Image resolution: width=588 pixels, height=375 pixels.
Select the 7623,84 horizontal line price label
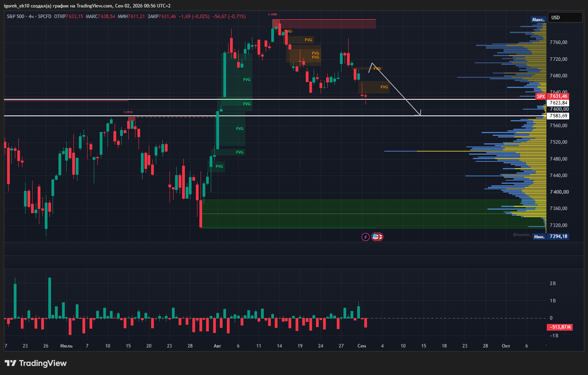[558, 103]
